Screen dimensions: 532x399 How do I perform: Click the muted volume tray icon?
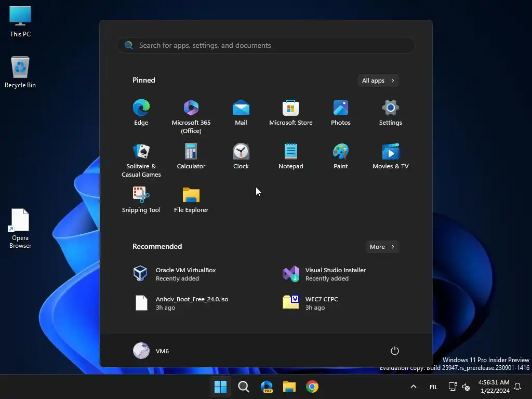coord(466,387)
